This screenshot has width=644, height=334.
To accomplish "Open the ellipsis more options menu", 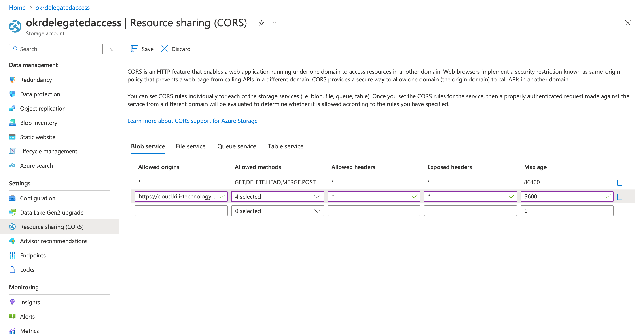I will click(275, 23).
